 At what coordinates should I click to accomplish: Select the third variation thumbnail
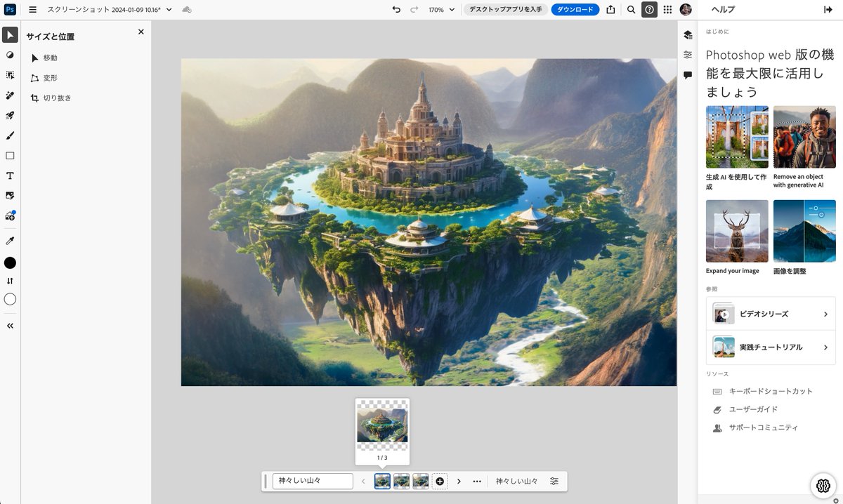(x=420, y=481)
